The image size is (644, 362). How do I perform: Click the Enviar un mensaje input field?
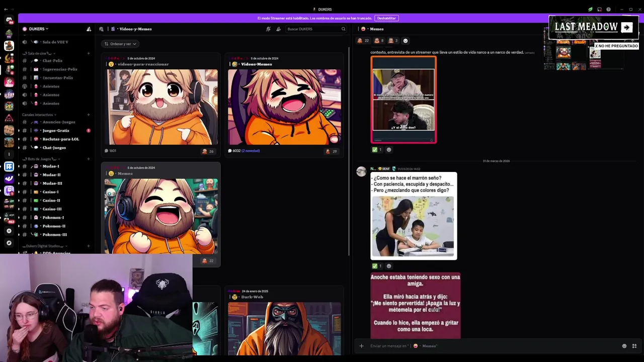coord(493,346)
